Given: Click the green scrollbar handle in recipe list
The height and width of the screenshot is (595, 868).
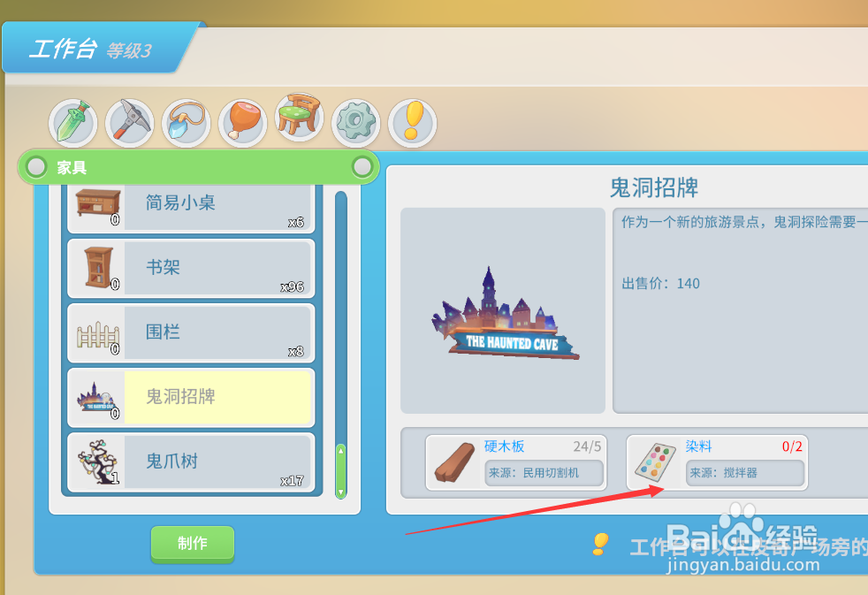Looking at the screenshot, I should click(341, 470).
